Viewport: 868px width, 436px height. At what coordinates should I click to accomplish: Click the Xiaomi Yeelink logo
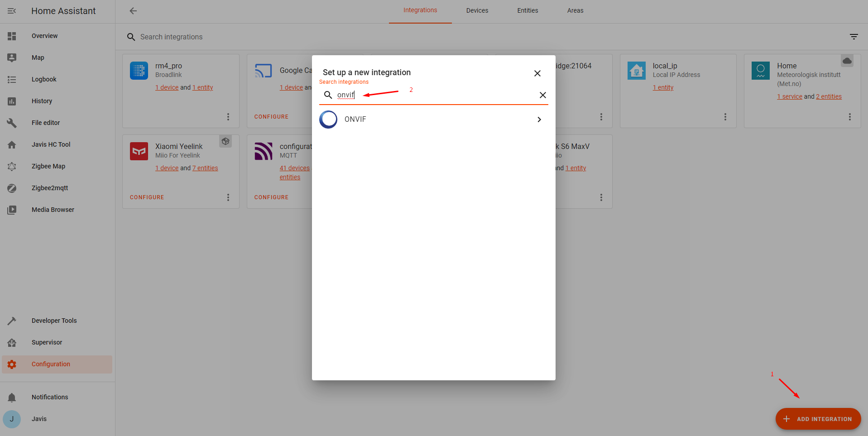click(139, 151)
